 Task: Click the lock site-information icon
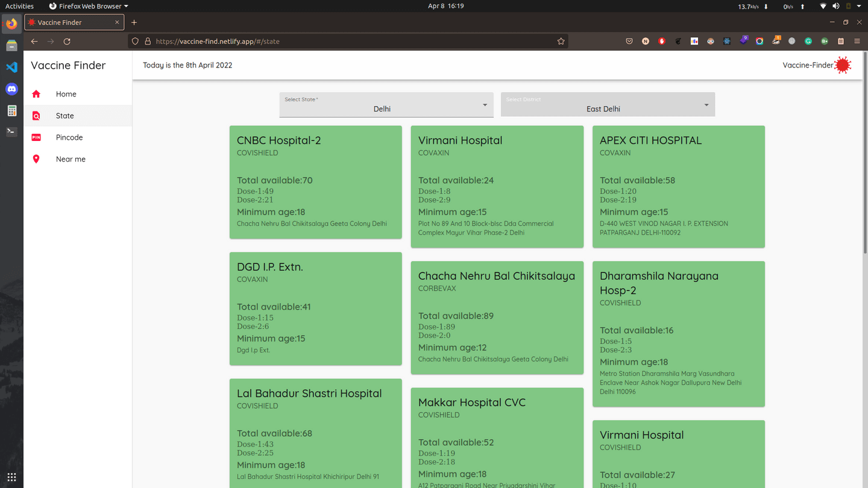[148, 42]
